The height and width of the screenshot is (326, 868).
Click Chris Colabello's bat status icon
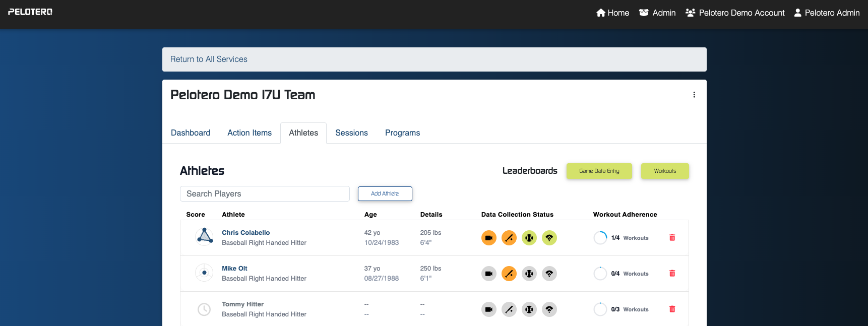pos(509,238)
